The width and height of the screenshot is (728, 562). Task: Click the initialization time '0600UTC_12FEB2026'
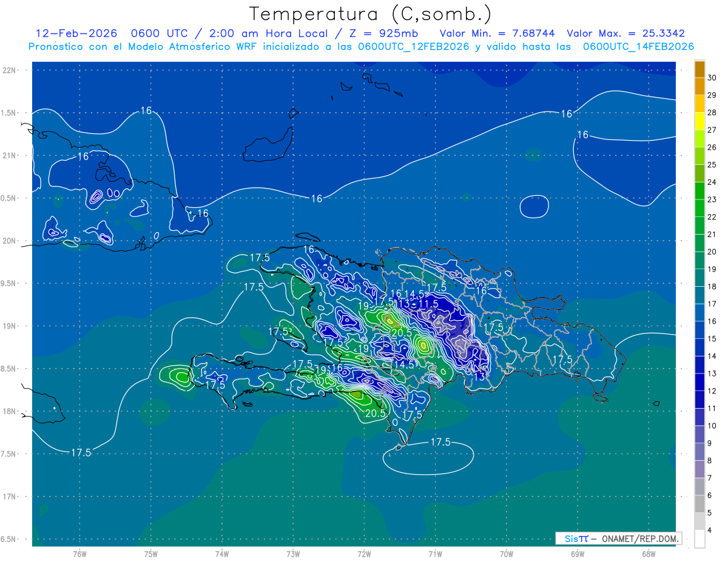tap(414, 47)
